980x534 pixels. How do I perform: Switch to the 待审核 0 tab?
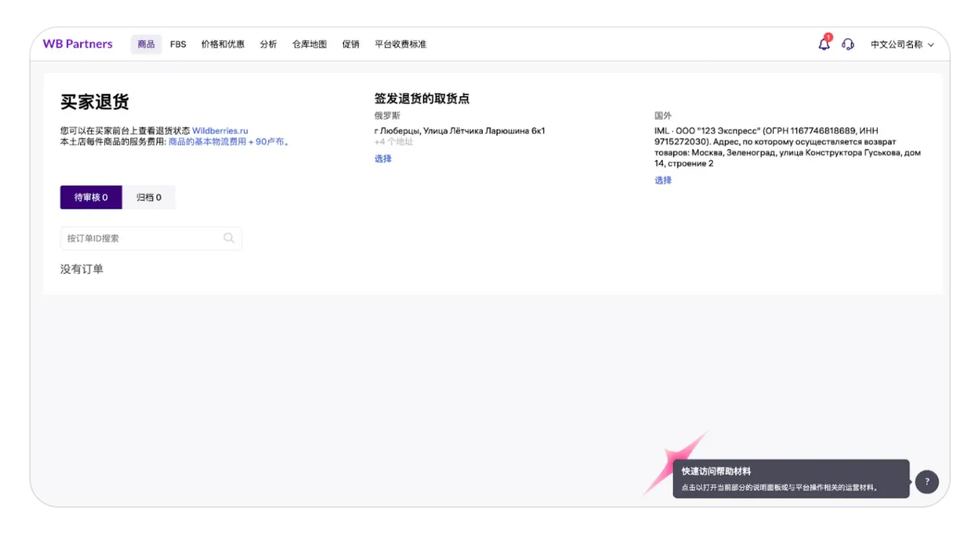point(91,197)
